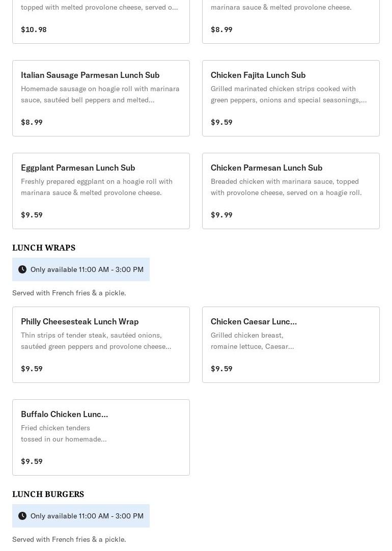
Task: Add the Philly Cheesesteak Lunch Wrap title
Action: [79, 321]
